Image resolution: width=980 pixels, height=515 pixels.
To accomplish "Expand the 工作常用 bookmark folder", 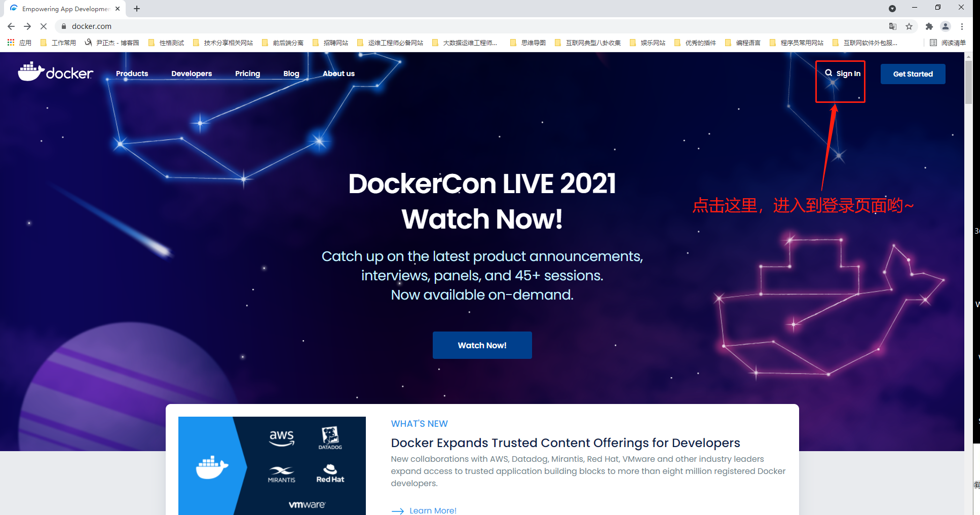I will coord(58,43).
